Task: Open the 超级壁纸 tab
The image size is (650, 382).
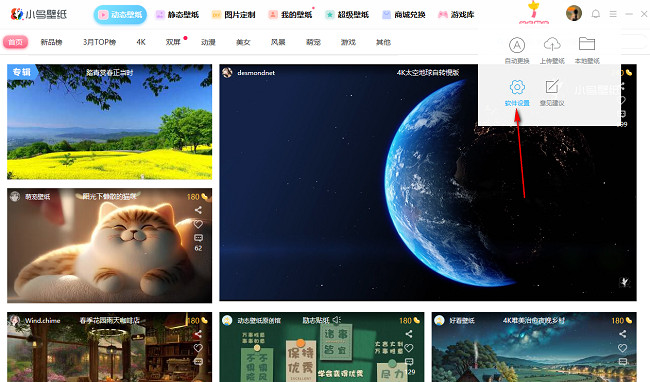Action: pyautogui.click(x=347, y=15)
